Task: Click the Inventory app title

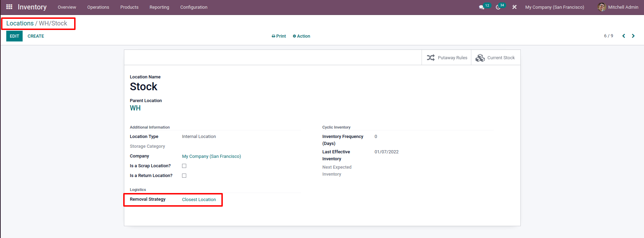Action: click(x=32, y=7)
